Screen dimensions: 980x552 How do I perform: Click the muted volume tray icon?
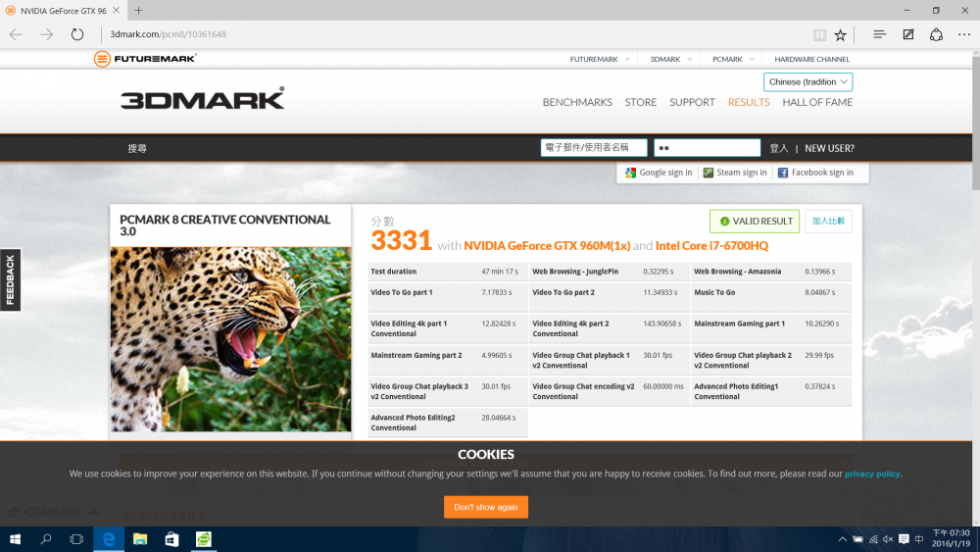[888, 539]
